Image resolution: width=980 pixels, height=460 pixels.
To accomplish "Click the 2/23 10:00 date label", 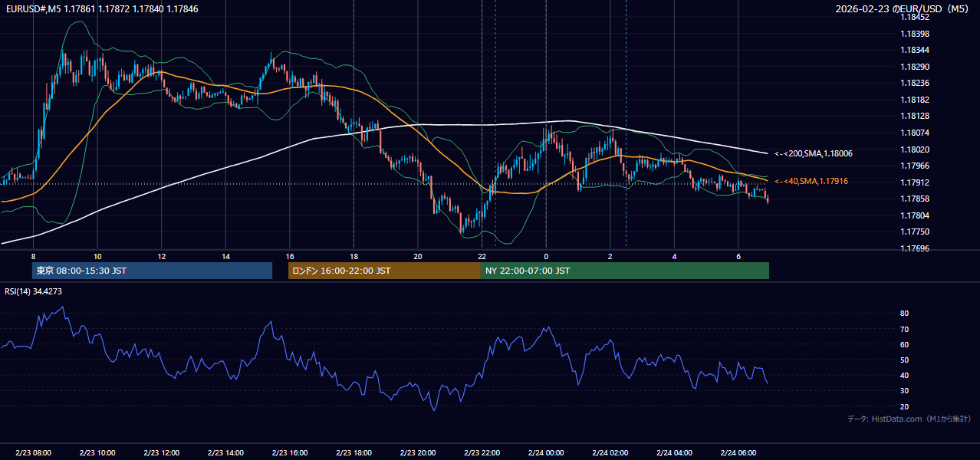I will [x=97, y=453].
